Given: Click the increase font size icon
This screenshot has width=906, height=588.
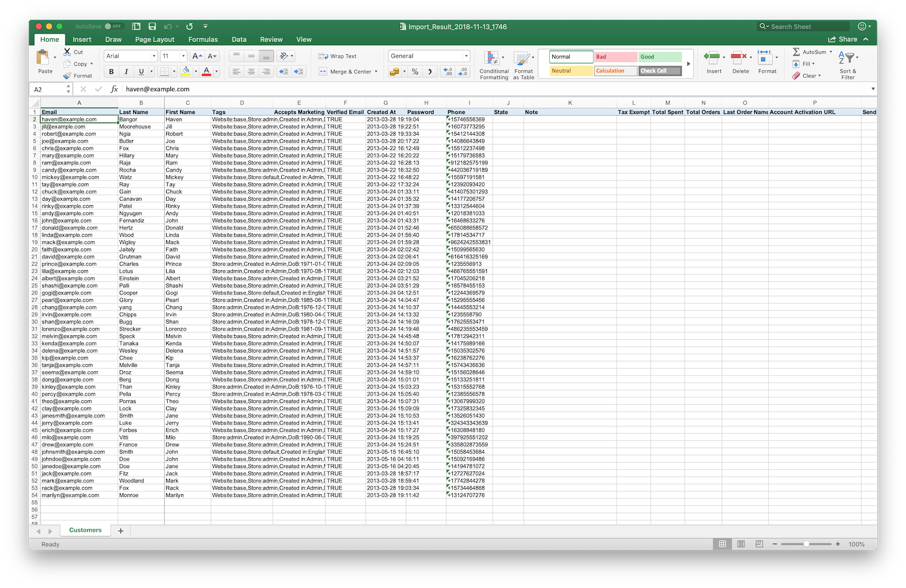Looking at the screenshot, I should click(x=197, y=56).
